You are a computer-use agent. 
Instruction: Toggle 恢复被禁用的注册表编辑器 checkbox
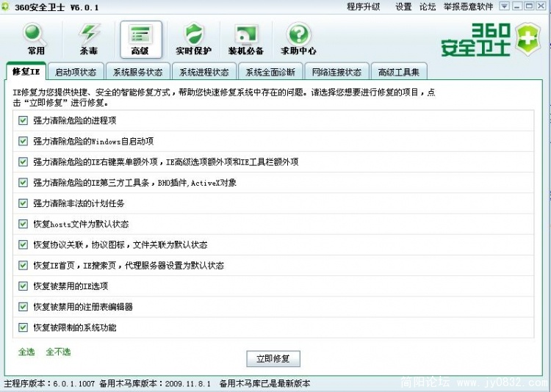(24, 307)
